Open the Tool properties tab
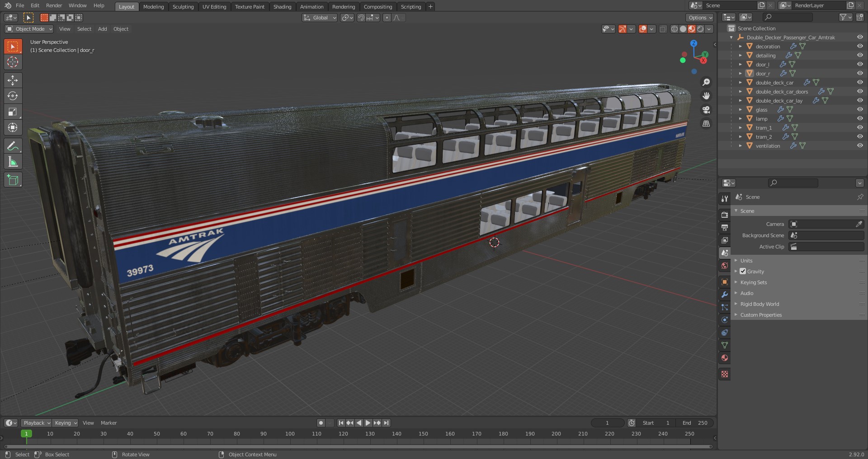868x459 pixels. (x=725, y=198)
